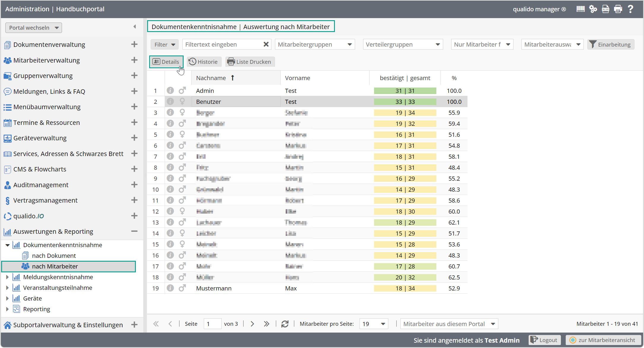
Task: Click the refresh icon in the pagination bar
Action: click(x=285, y=324)
